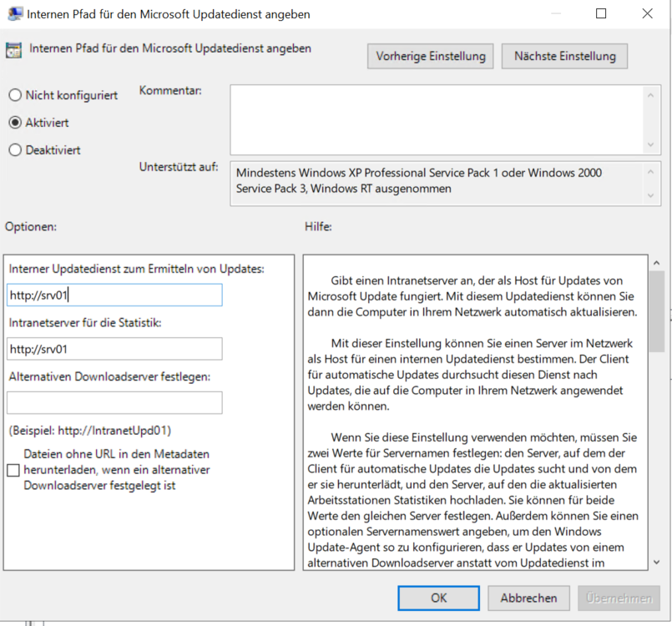The width and height of the screenshot is (672, 626).
Task: Click the Kommentar box scroll up arrow
Action: pyautogui.click(x=650, y=94)
